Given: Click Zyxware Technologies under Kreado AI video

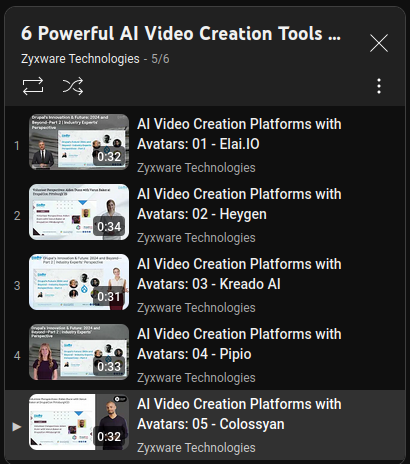Looking at the screenshot, I should (x=196, y=308).
